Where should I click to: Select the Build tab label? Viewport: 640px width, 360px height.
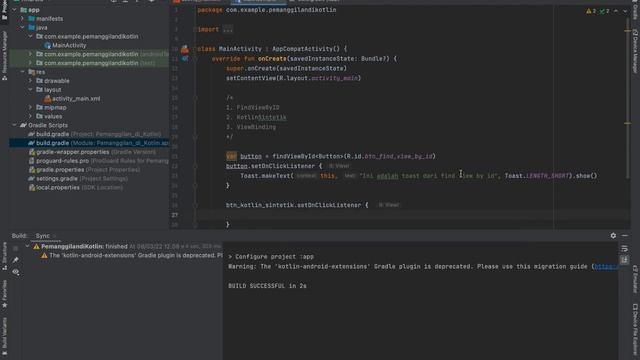click(x=19, y=236)
